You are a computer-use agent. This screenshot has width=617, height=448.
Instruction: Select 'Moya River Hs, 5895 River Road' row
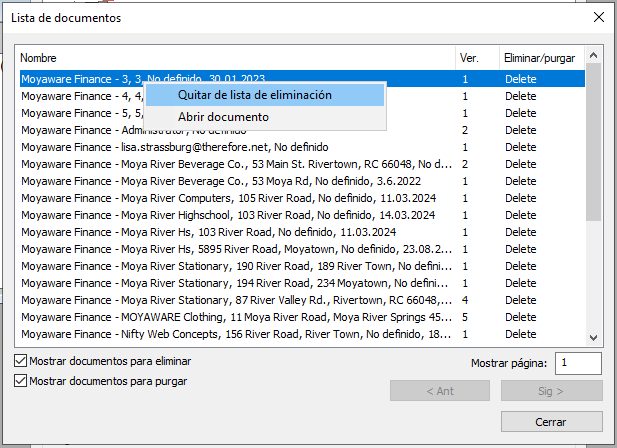[302, 249]
